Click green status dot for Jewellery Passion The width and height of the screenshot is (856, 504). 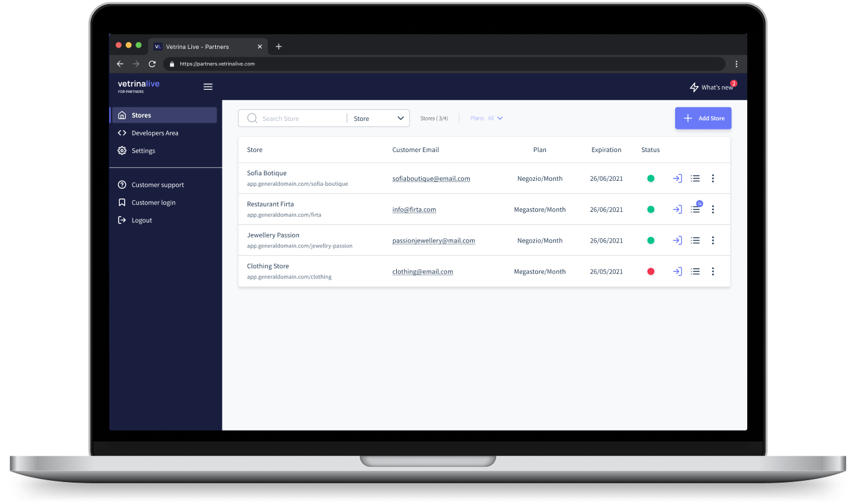(651, 241)
